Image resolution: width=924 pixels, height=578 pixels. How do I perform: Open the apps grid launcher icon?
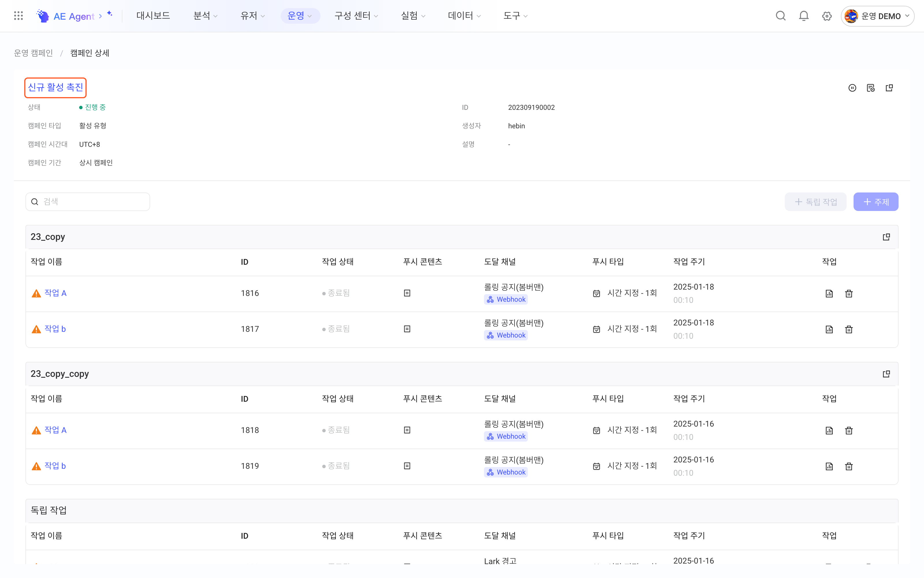(x=18, y=16)
